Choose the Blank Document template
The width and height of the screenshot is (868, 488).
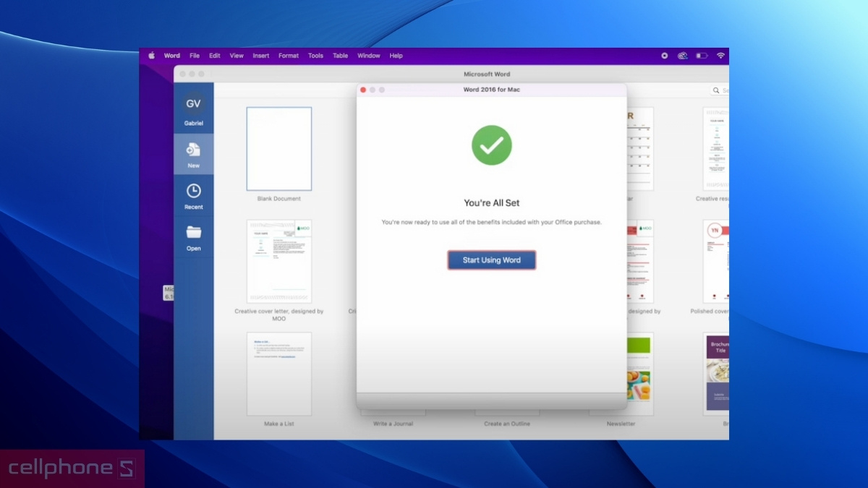[279, 149]
